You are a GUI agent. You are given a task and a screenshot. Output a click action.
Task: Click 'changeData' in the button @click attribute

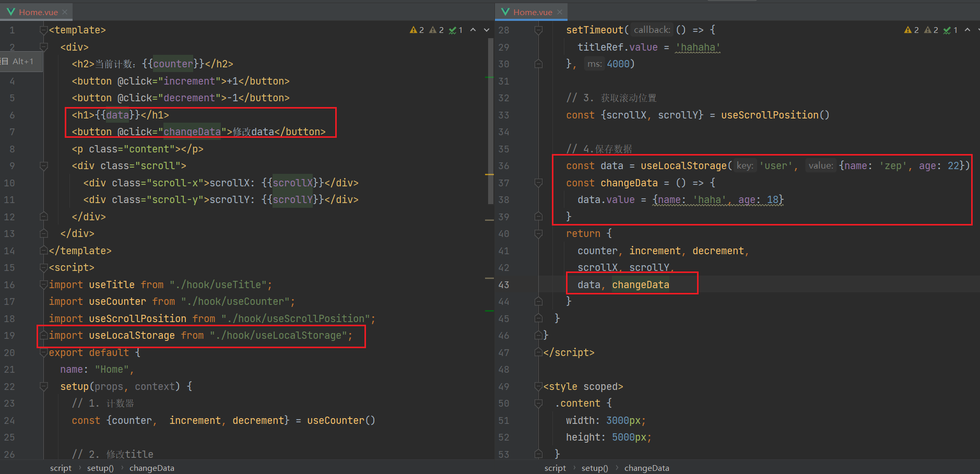(x=192, y=132)
